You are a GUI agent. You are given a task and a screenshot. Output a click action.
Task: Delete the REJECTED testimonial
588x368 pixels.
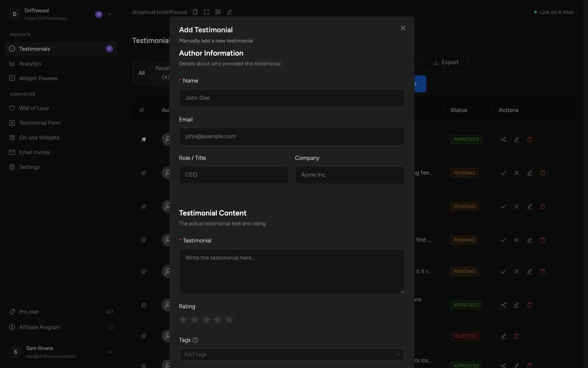(x=516, y=336)
